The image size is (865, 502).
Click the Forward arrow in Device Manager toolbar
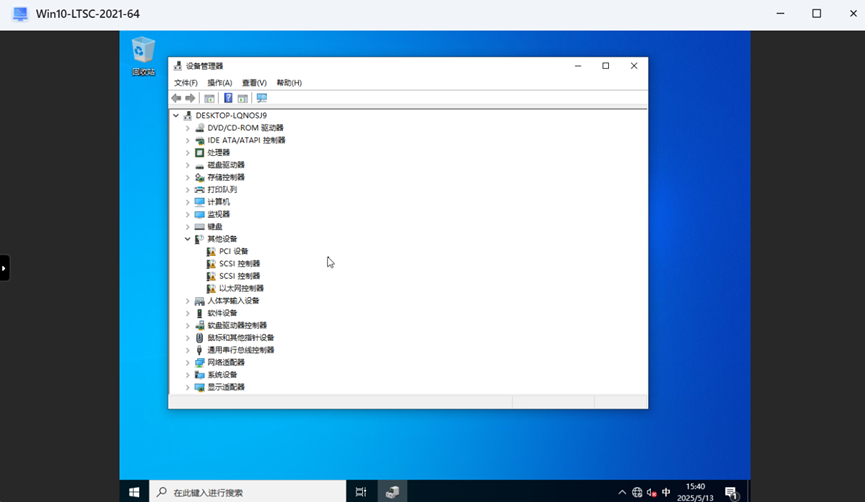[190, 98]
